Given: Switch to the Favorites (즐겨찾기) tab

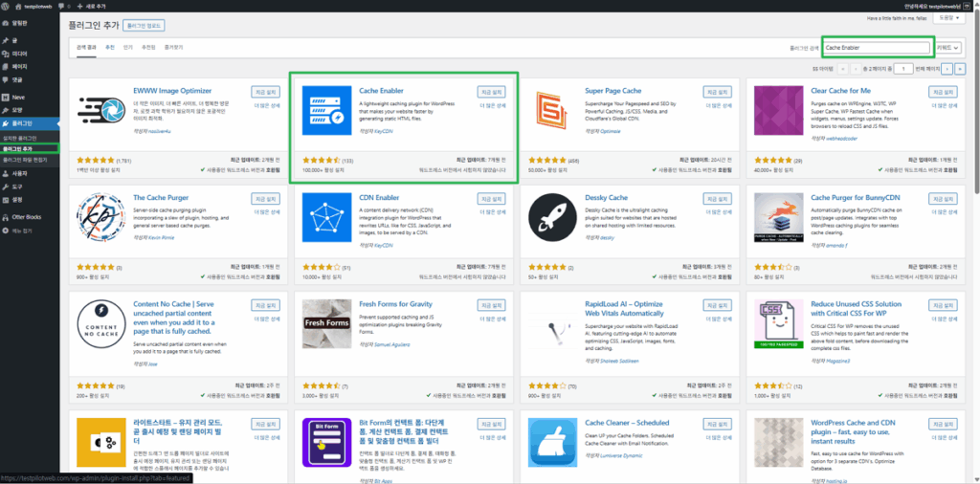Looking at the screenshot, I should pyautogui.click(x=172, y=46).
